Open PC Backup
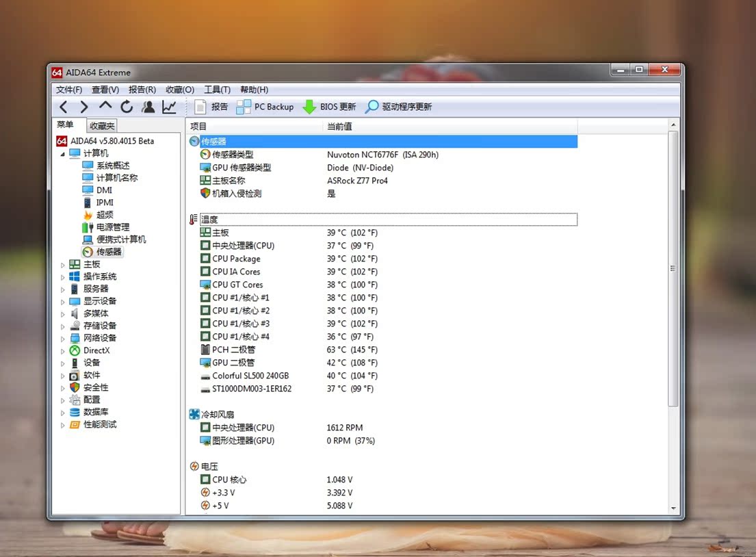The height and width of the screenshot is (557, 756). click(265, 107)
